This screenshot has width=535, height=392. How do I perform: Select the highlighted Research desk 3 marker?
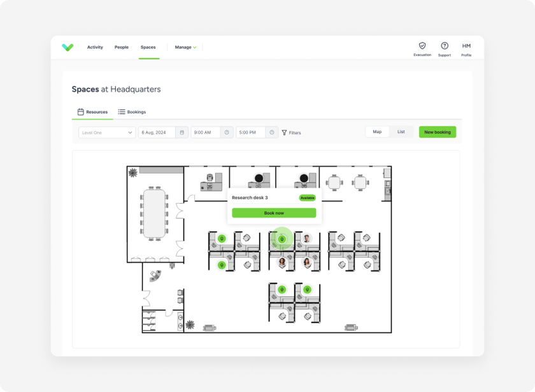click(x=282, y=239)
